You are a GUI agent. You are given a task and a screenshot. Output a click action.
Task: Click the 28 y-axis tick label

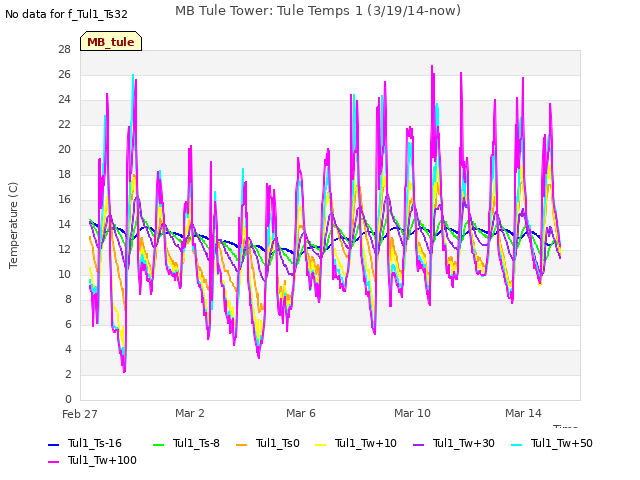(65, 50)
